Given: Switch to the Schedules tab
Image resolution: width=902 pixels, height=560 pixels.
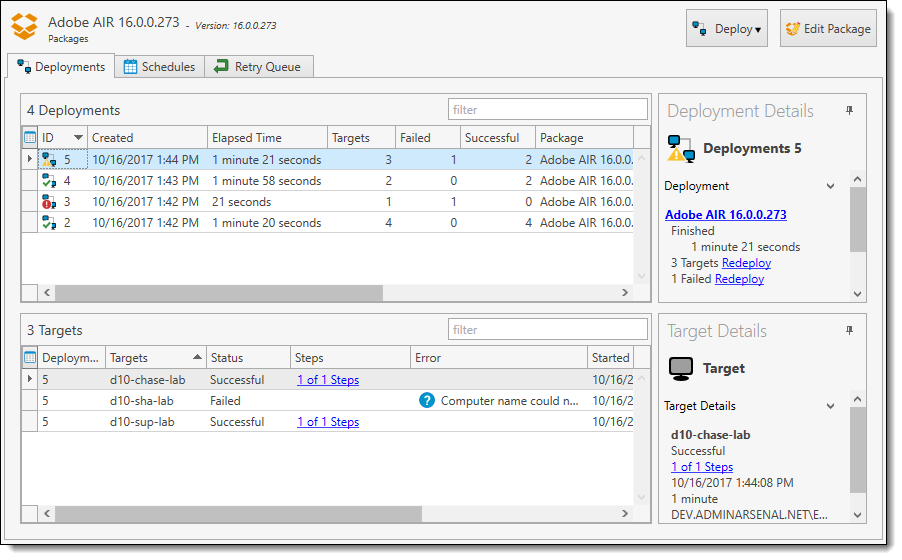Looking at the screenshot, I should click(159, 67).
